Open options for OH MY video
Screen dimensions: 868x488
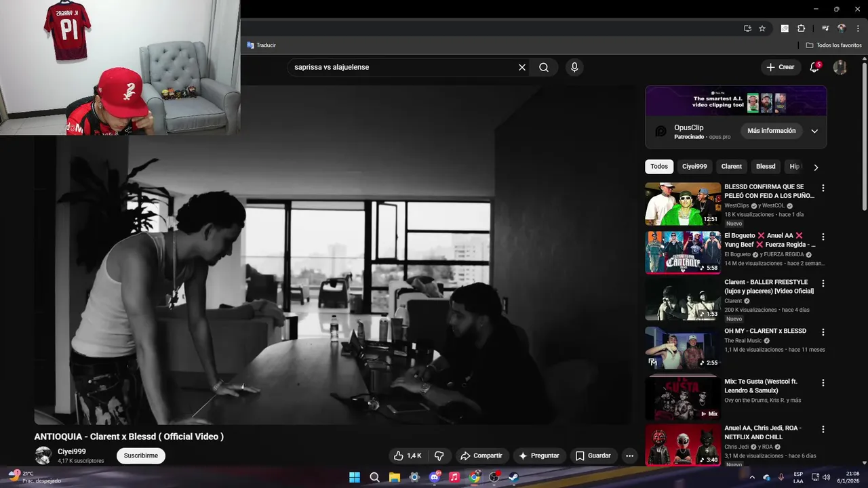pyautogui.click(x=823, y=332)
